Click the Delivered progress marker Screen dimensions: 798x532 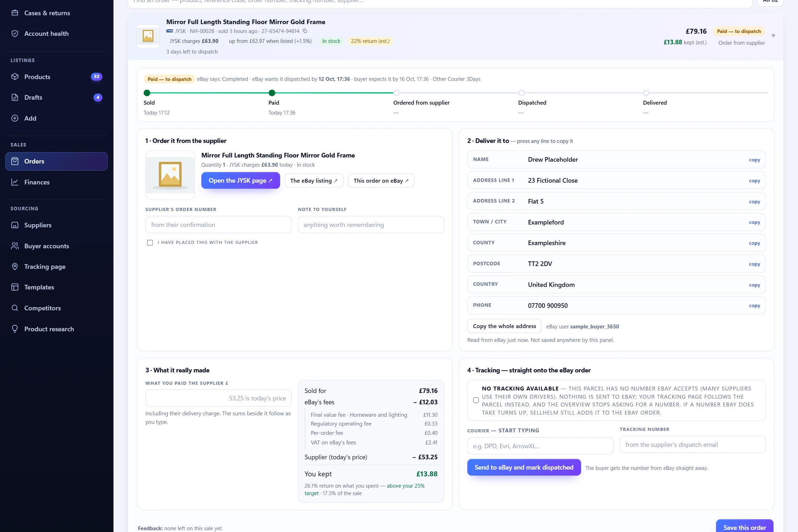[x=646, y=93]
